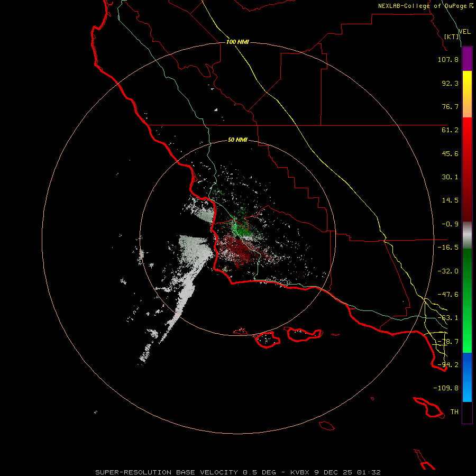The height and width of the screenshot is (476, 476).
Task: Pick the blue segment of velocity color bar
Action: tap(467, 377)
